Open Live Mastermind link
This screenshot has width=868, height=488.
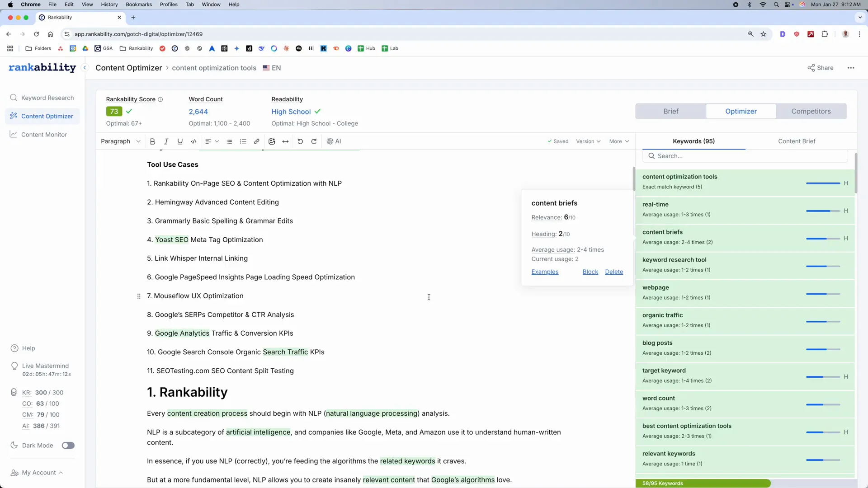click(45, 366)
